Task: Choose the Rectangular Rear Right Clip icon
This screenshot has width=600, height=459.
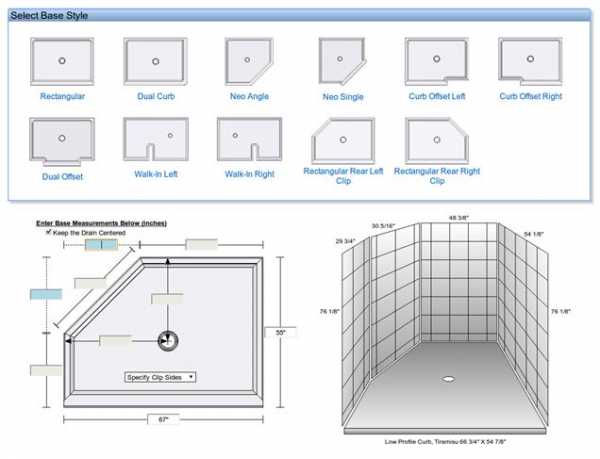Action: (436, 140)
